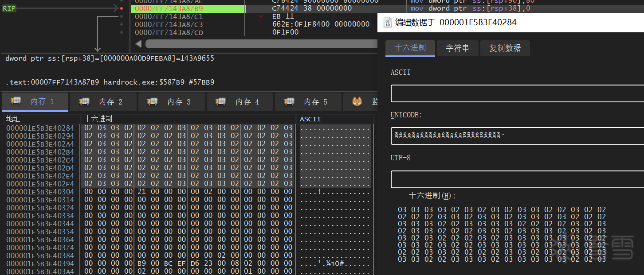Click into the UNICODE input field
Screen dimensions: 644x275
pyautogui.click(x=517, y=136)
